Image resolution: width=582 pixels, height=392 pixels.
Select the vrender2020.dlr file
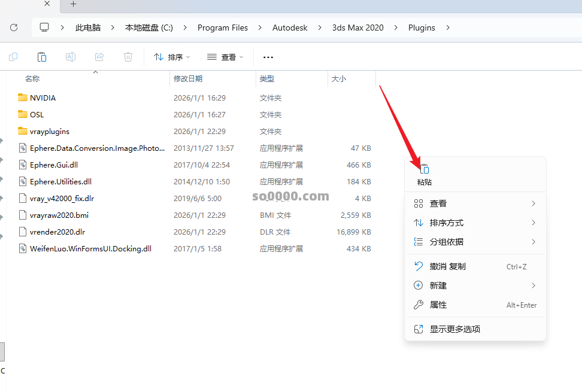[x=53, y=232]
